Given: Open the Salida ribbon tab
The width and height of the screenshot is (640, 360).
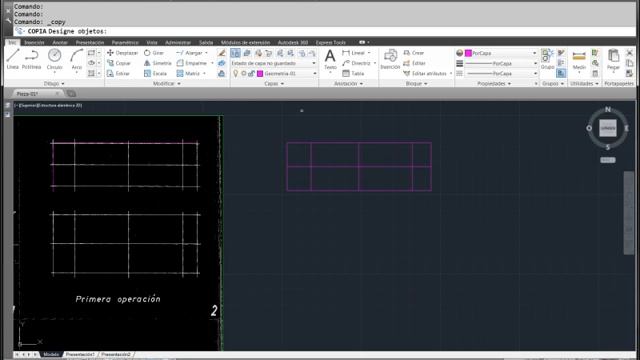Looking at the screenshot, I should coord(206,42).
